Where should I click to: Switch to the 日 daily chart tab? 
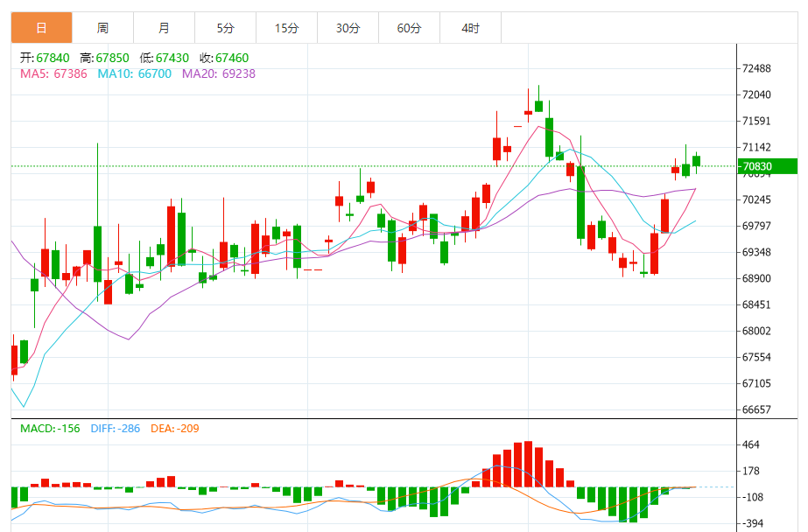tap(41, 28)
